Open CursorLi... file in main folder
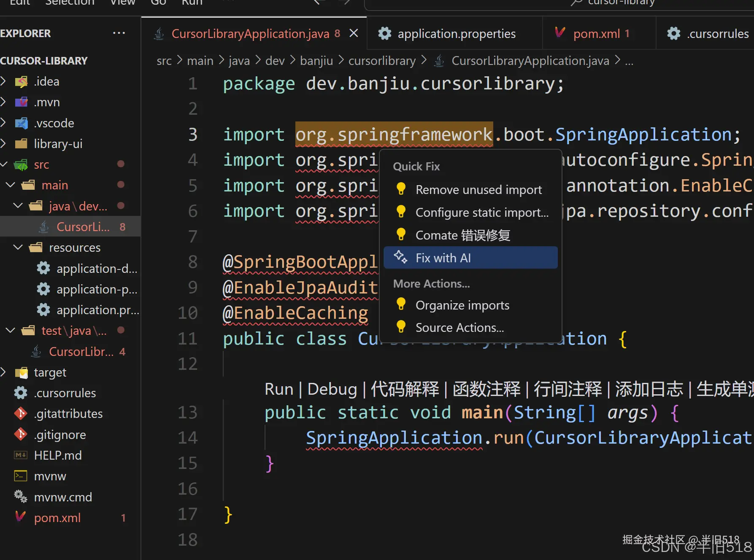 70,227
